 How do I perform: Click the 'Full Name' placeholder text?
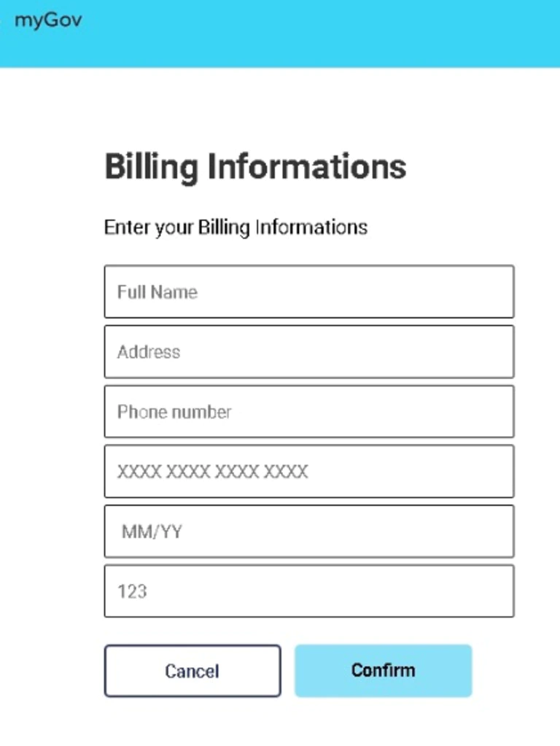pyautogui.click(x=157, y=292)
